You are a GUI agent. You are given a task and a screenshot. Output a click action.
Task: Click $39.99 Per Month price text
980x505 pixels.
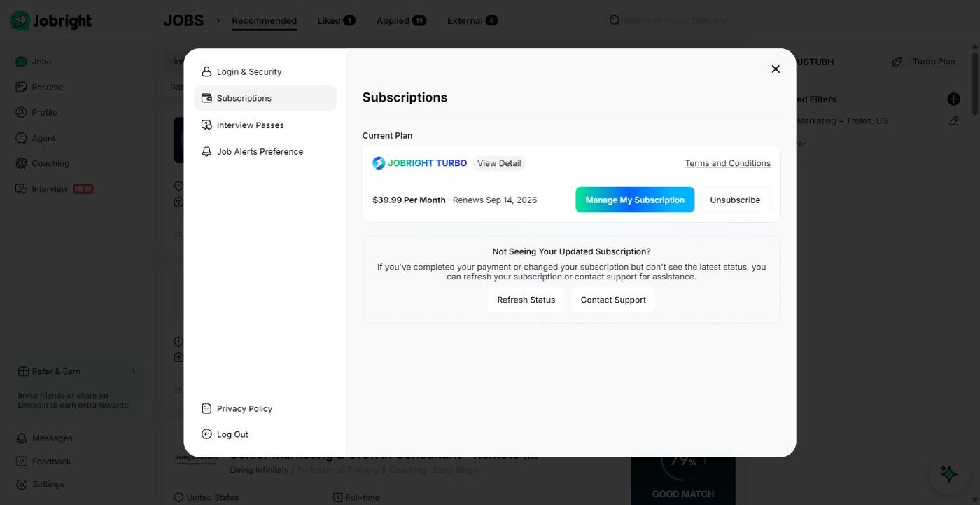pos(409,200)
